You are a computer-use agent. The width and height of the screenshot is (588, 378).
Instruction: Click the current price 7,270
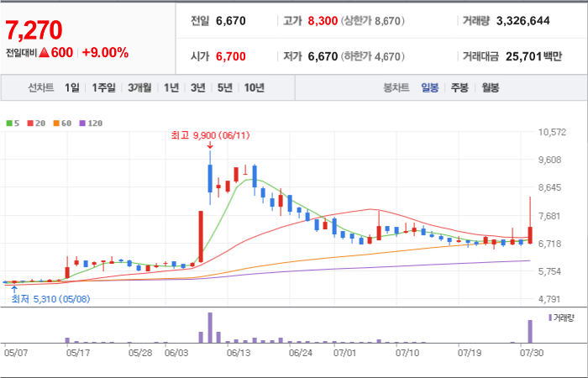click(x=34, y=30)
